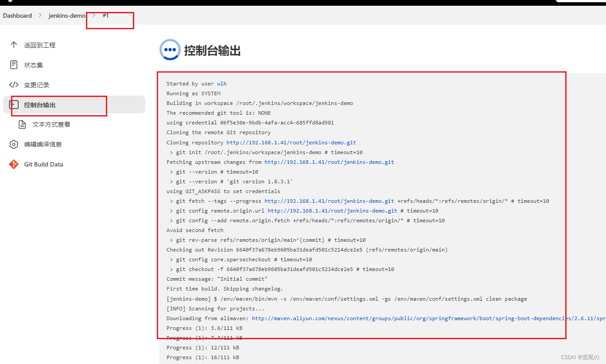Open the alimaven download URL
This screenshot has height=364, width=606.
(x=429, y=318)
